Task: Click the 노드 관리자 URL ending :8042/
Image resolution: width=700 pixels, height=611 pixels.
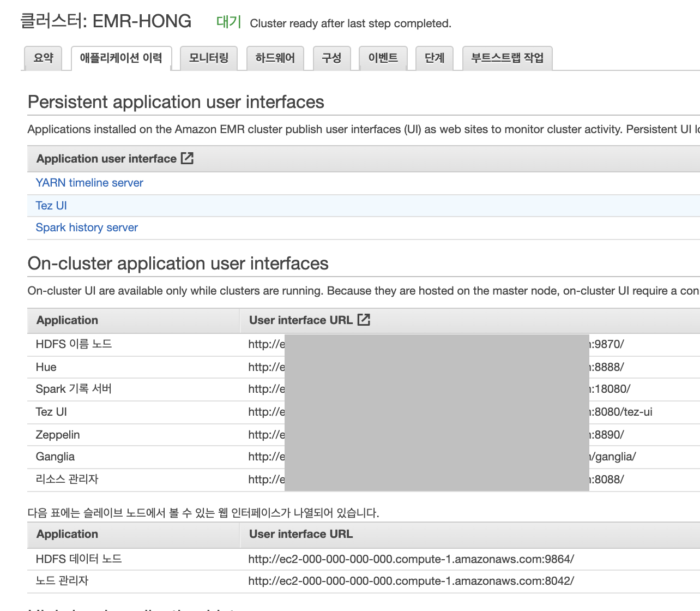Action: (x=411, y=581)
